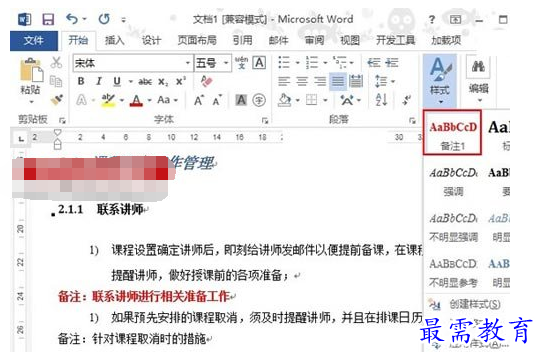This screenshot has width=541, height=362.
Task: Toggle superscript x²
Action: point(181,81)
